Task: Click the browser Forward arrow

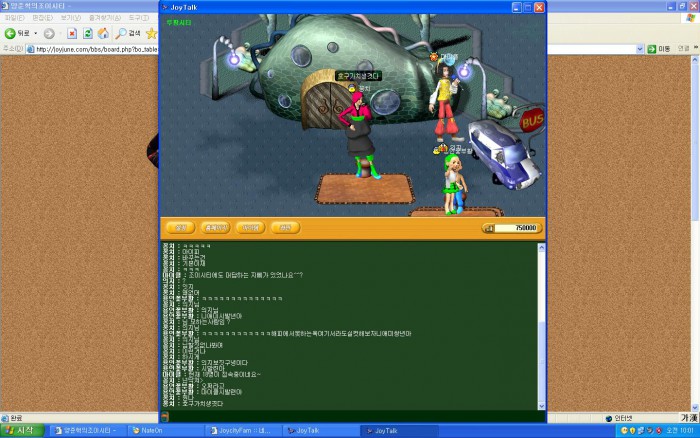Action: pyautogui.click(x=48, y=33)
